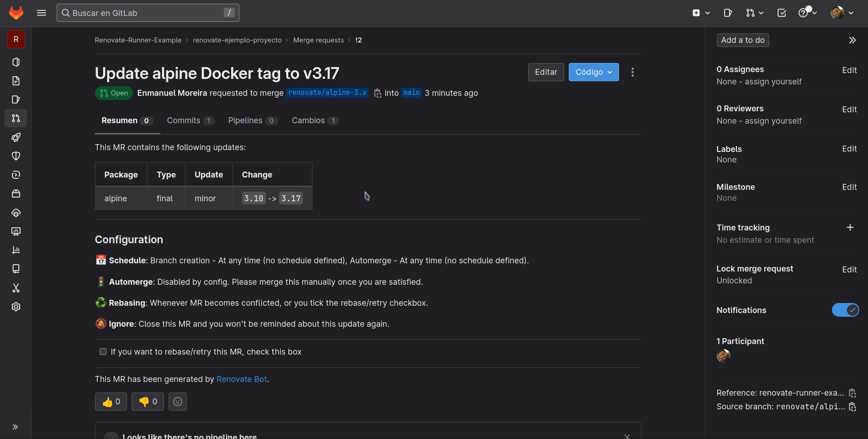The width and height of the screenshot is (868, 439).
Task: Open the create new plus dropdown
Action: (x=701, y=13)
